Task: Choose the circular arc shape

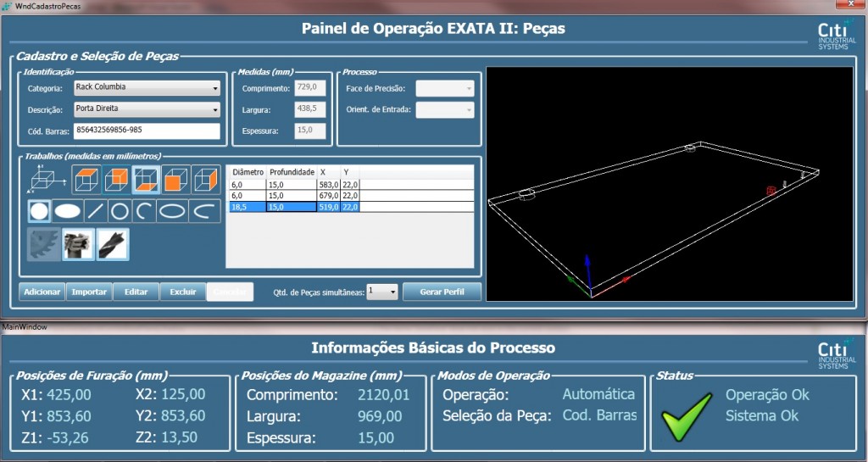Action: [144, 211]
